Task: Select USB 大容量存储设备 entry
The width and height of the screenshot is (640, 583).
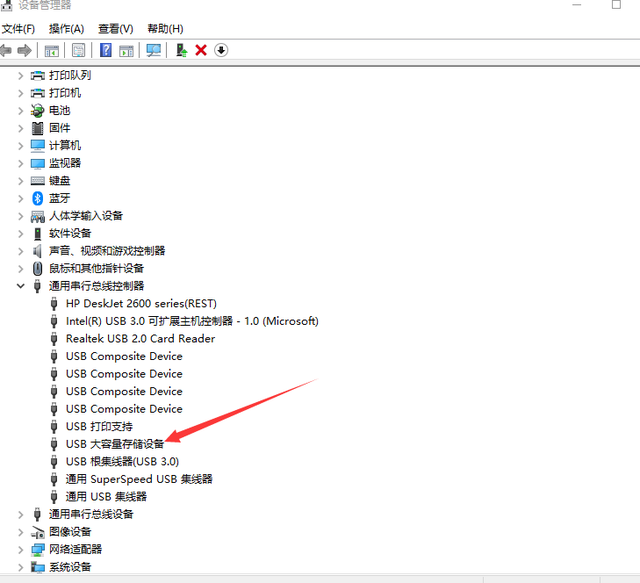Action: (x=115, y=444)
